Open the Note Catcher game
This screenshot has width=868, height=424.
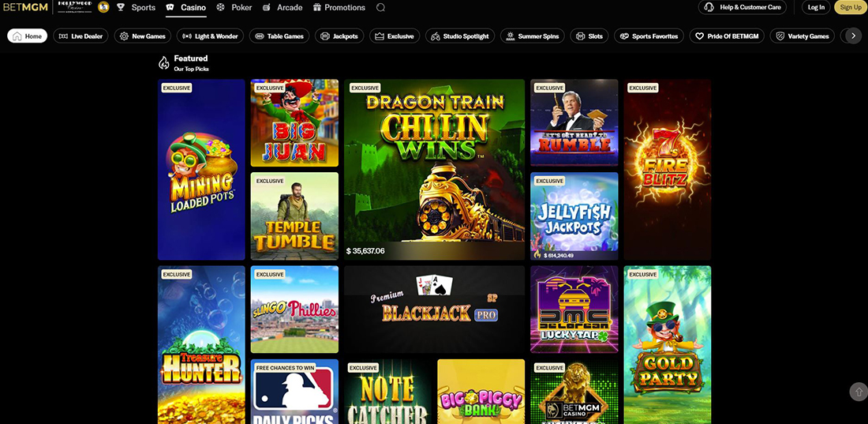(x=387, y=392)
